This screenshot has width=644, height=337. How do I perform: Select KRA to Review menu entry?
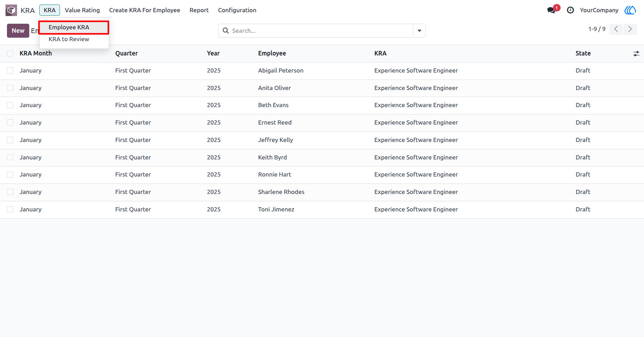[74, 39]
